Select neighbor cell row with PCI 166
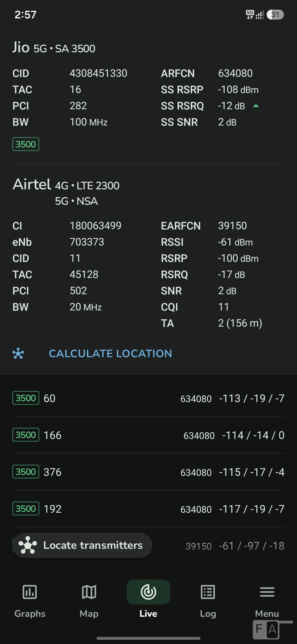The height and width of the screenshot is (644, 297). coord(148,435)
